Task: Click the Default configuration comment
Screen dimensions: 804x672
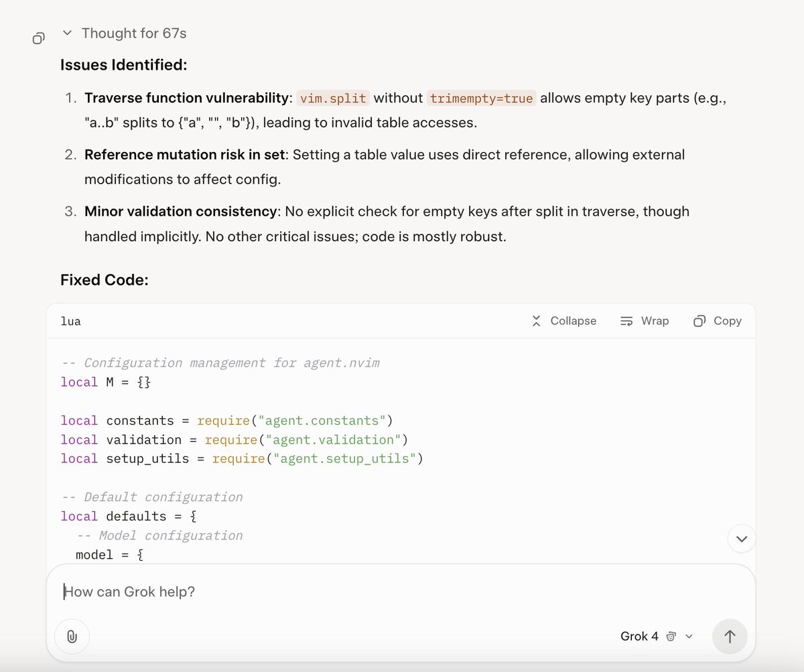Action: [x=151, y=497]
